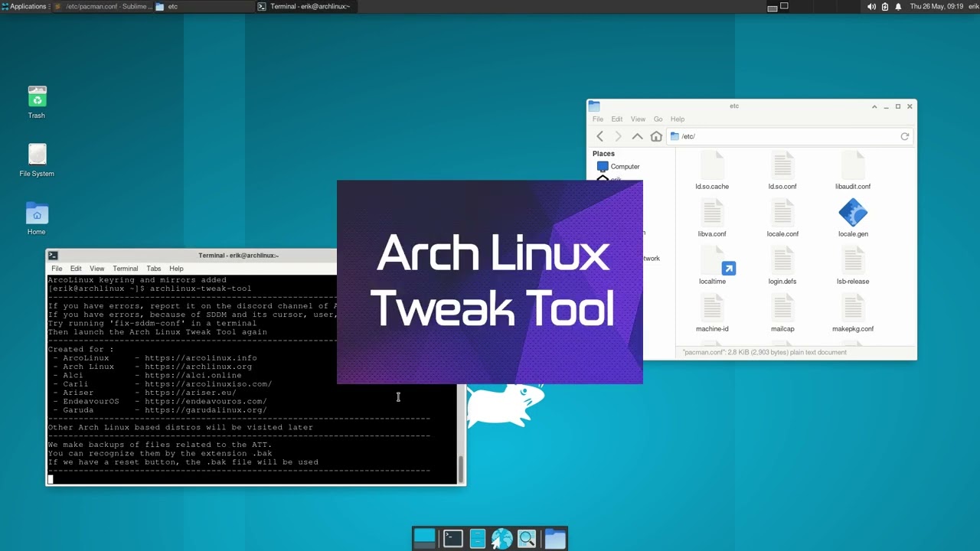Select the mailcap file
The image size is (980, 551).
(782, 314)
